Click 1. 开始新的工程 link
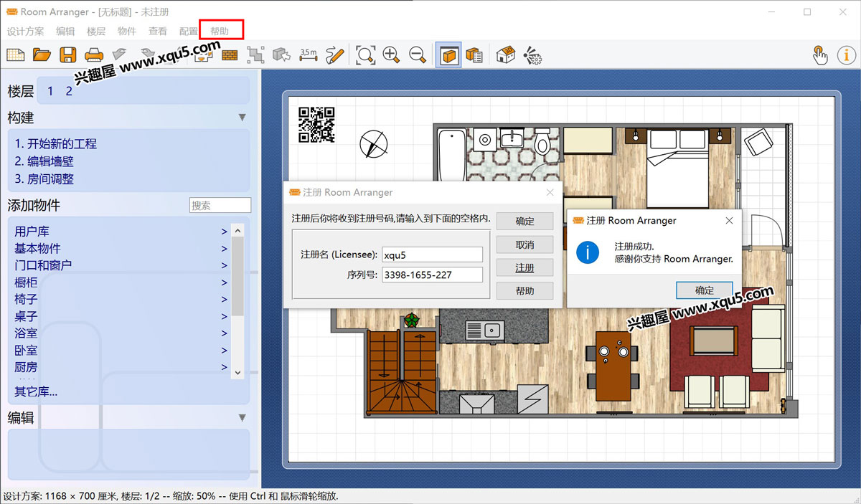This screenshot has width=861, height=504. tap(56, 143)
